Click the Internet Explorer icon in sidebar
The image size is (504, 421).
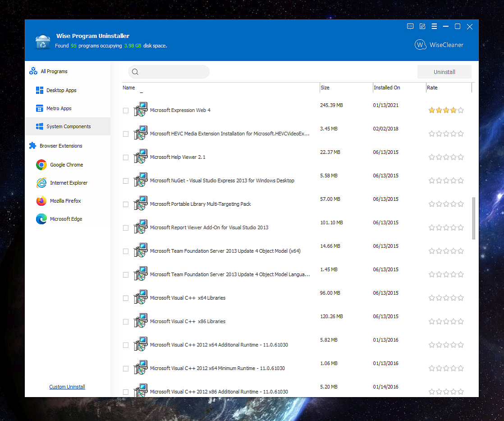[x=41, y=183]
